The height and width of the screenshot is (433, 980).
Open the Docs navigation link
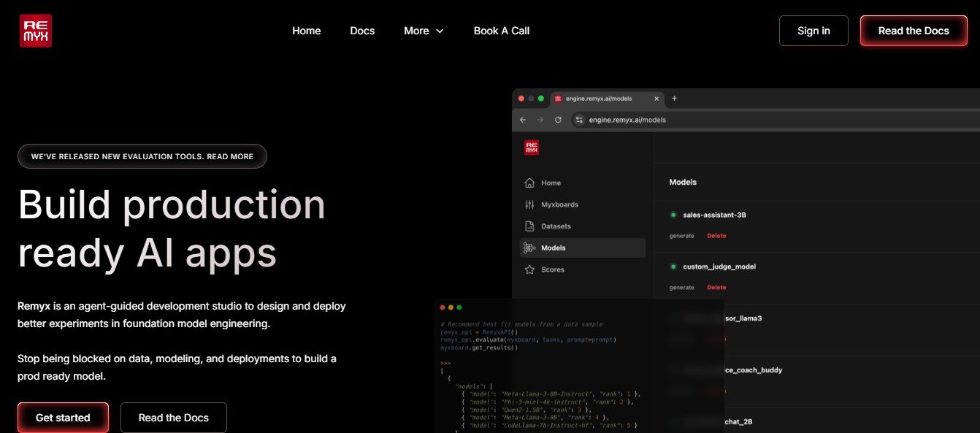click(362, 31)
